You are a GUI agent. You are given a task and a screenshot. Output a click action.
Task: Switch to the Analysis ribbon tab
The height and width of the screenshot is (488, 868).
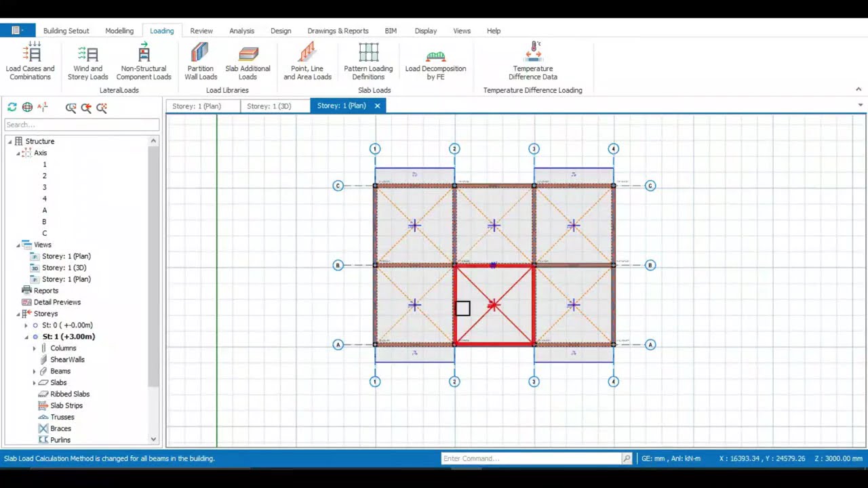[241, 30]
